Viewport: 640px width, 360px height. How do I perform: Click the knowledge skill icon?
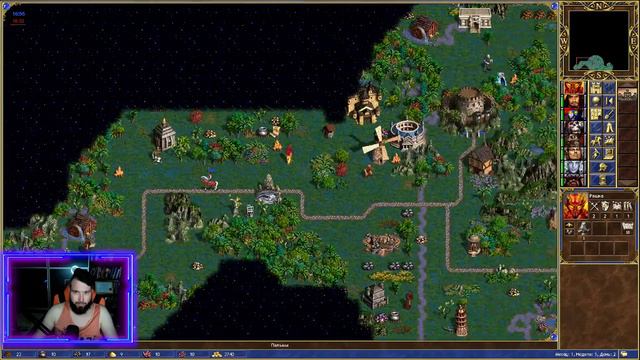tap(628, 207)
